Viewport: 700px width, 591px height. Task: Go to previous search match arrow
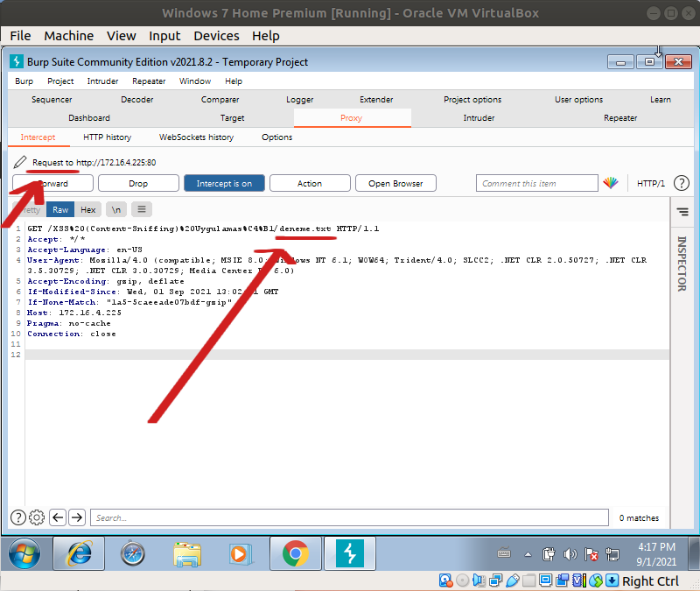58,517
